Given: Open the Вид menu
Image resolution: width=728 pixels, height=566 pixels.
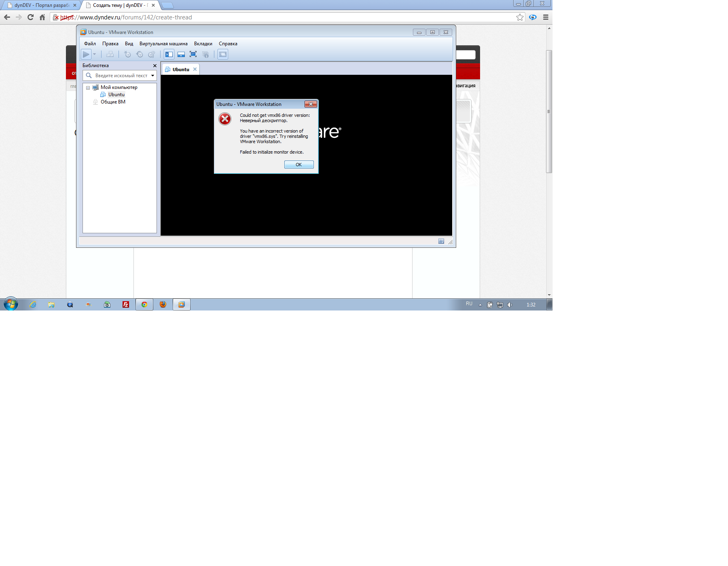Looking at the screenshot, I should (129, 44).
